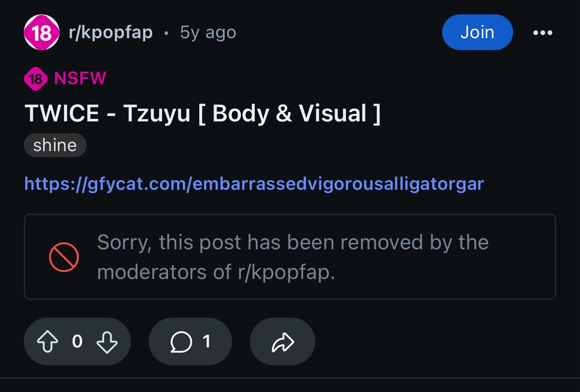Click the 5y ago timestamp
Image resolution: width=580 pixels, height=392 pixels.
tap(208, 33)
